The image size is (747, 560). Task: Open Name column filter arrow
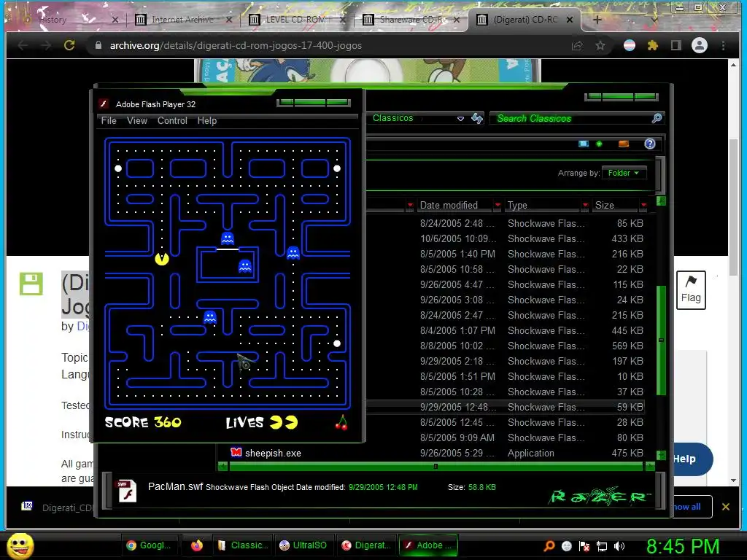coord(410,205)
